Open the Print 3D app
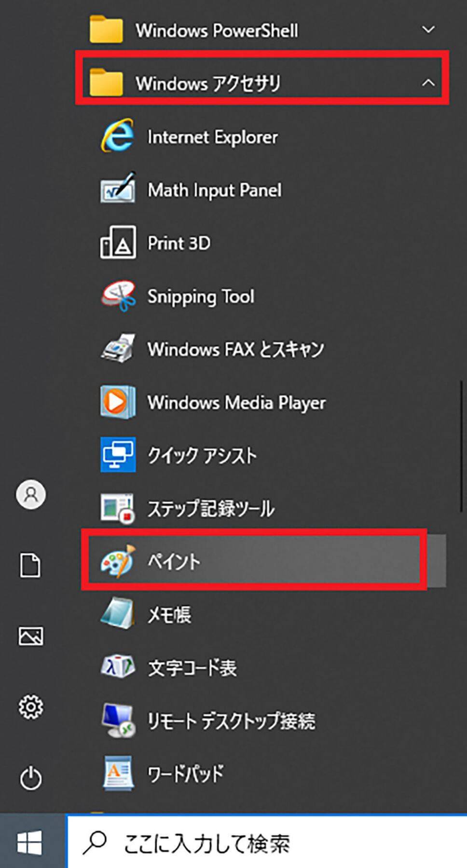The image size is (467, 868). (x=179, y=243)
